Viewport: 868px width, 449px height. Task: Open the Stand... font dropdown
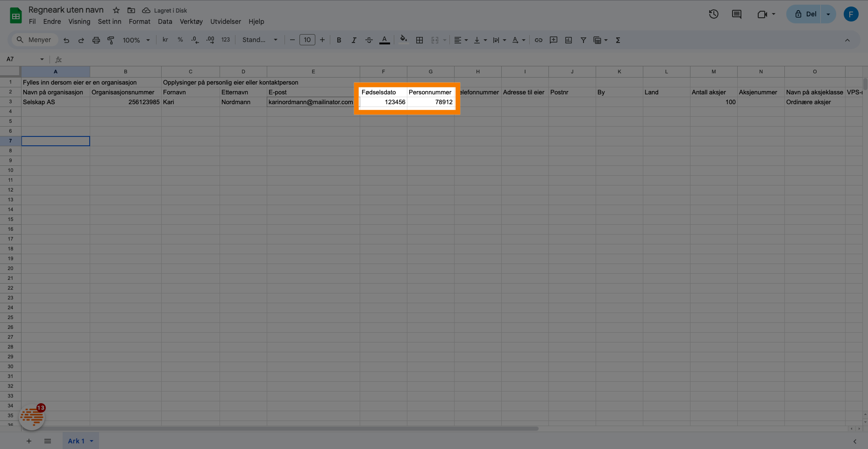pos(260,40)
